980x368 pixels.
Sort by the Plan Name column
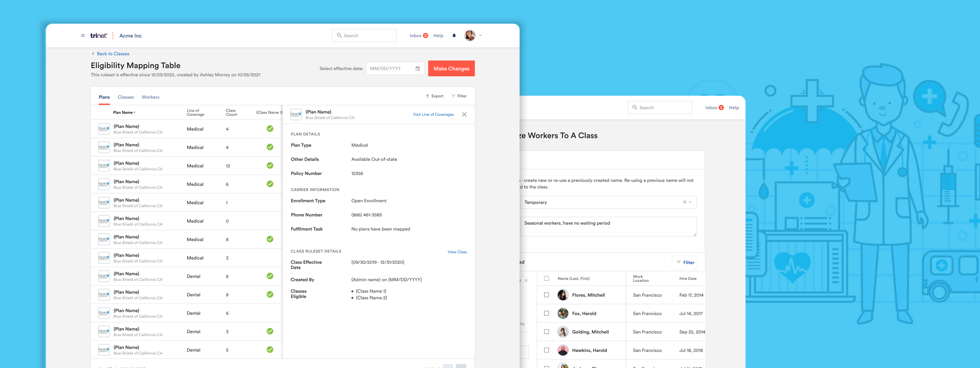tap(124, 113)
